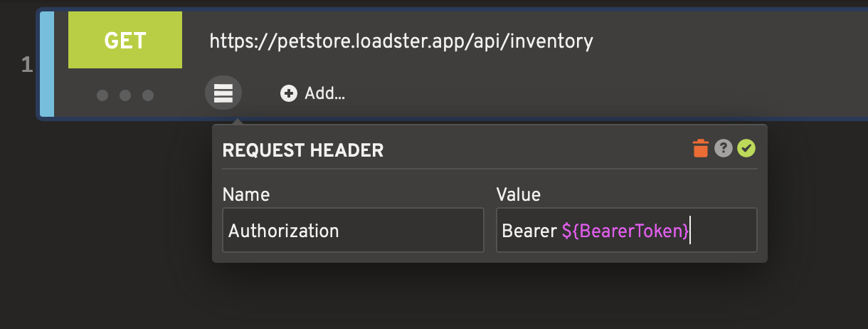Screen dimensions: 868x329
Task: Click the plus icon beside Add
Action: tap(289, 93)
